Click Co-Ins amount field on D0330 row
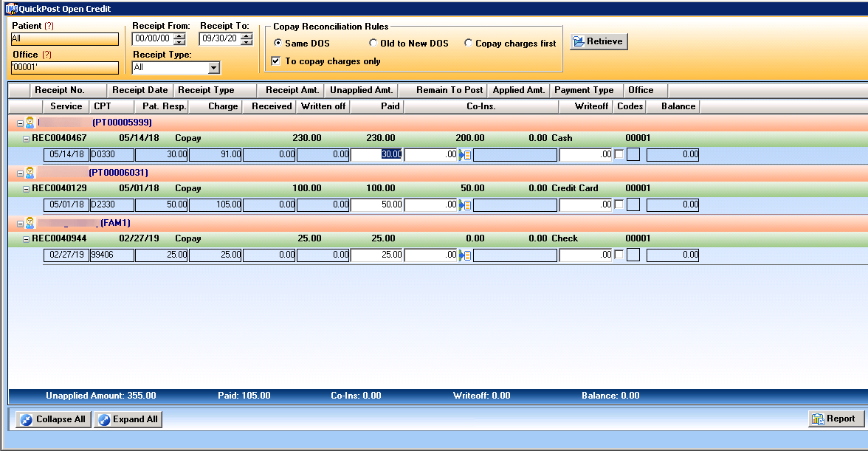The width and height of the screenshot is (868, 451). click(431, 154)
